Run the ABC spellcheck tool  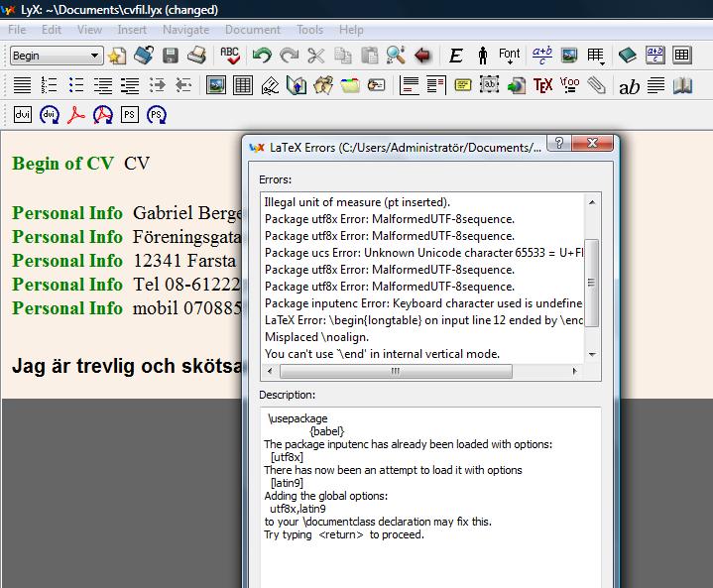230,56
